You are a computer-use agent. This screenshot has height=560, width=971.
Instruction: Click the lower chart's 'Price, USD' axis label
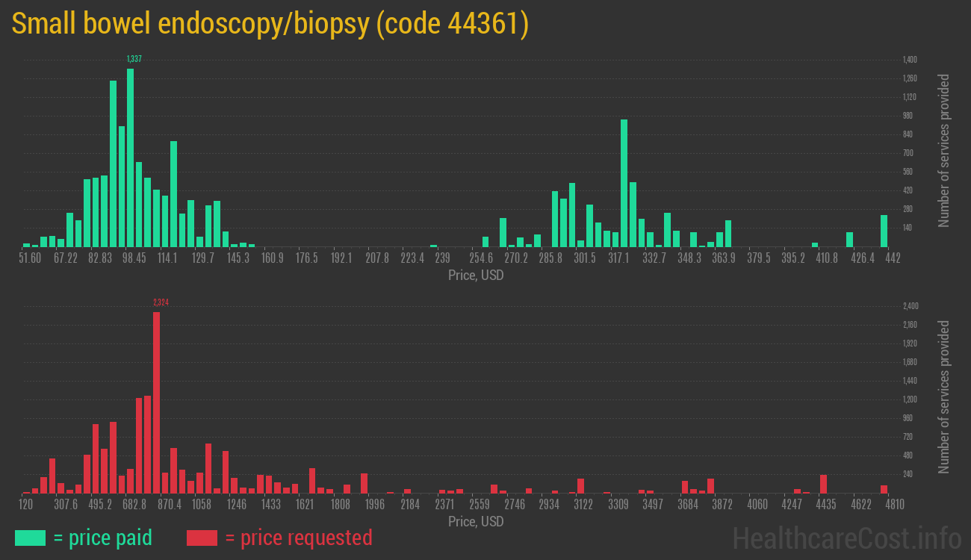coord(475,522)
